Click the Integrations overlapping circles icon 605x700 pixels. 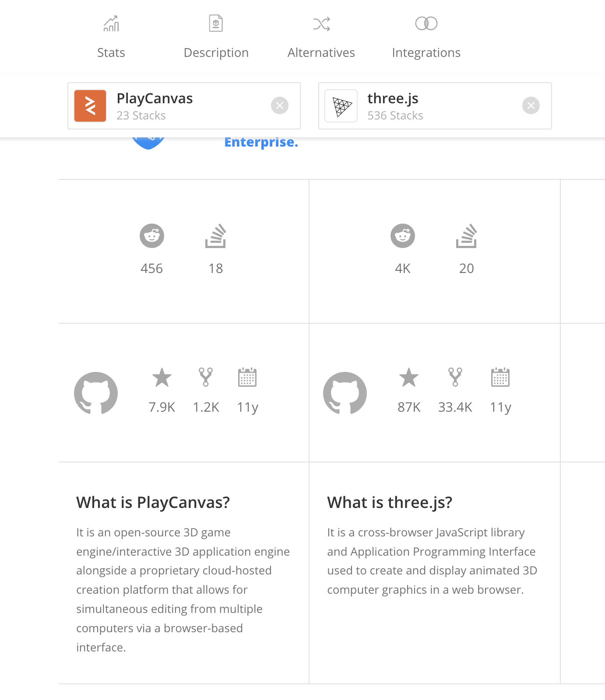[425, 24]
